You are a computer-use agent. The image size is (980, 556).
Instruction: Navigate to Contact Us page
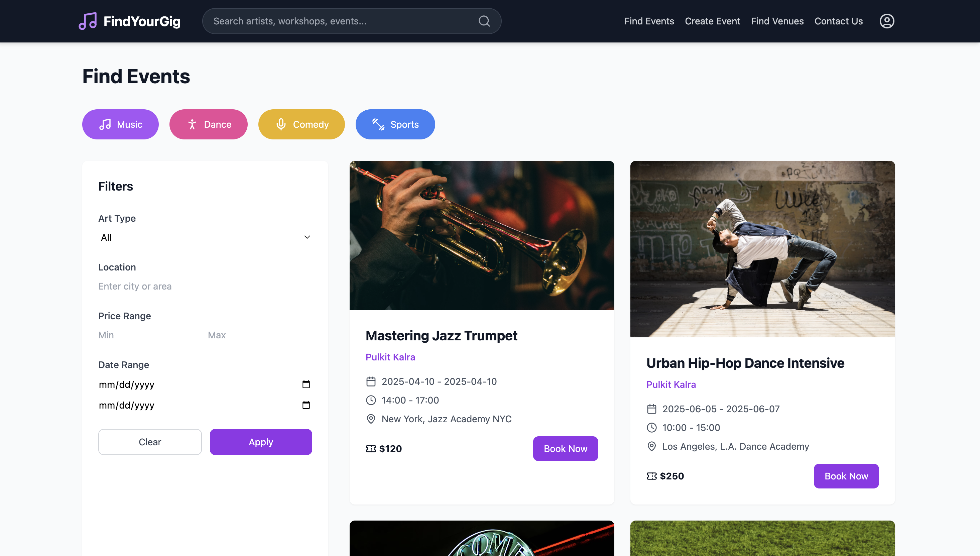[x=838, y=21]
